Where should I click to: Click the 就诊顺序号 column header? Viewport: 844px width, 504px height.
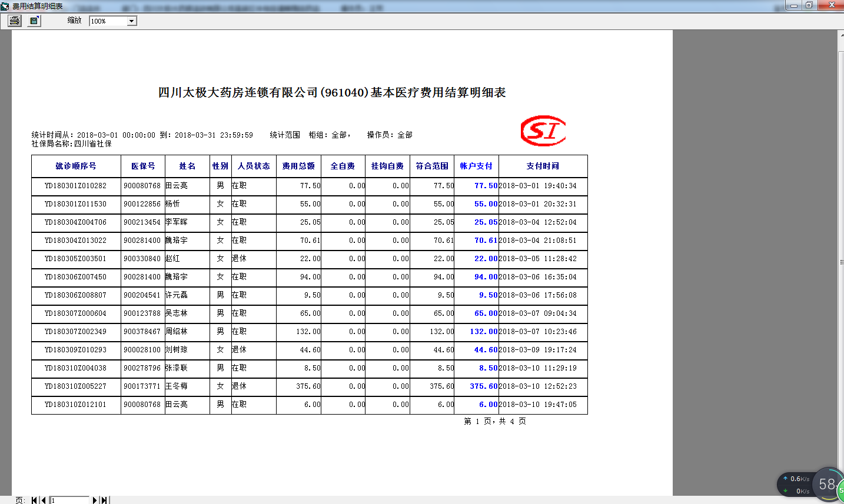click(x=76, y=166)
